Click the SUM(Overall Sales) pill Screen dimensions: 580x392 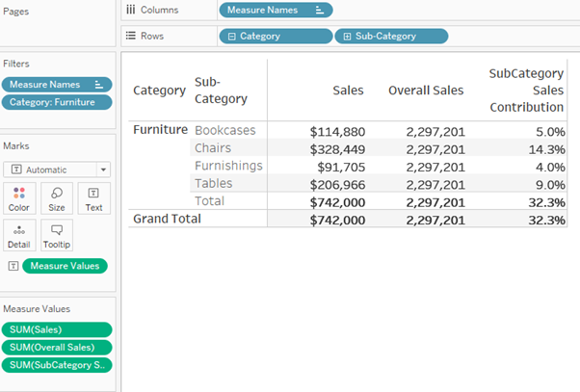tap(57, 347)
